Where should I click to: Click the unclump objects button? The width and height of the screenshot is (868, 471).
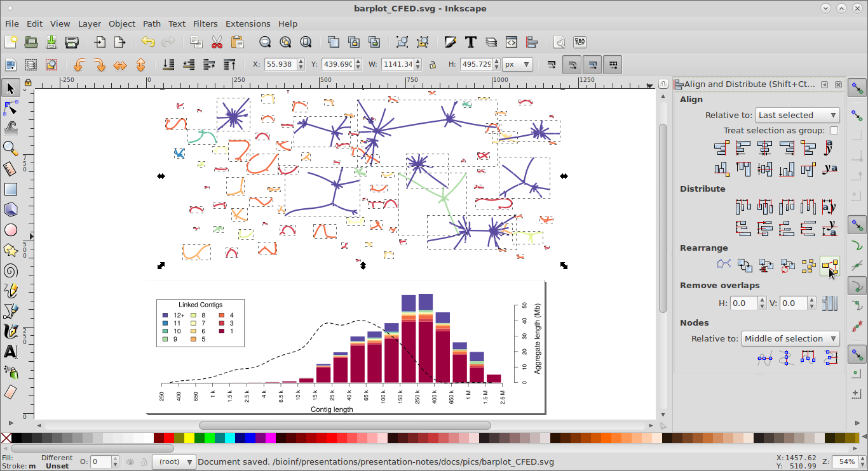pos(829,266)
